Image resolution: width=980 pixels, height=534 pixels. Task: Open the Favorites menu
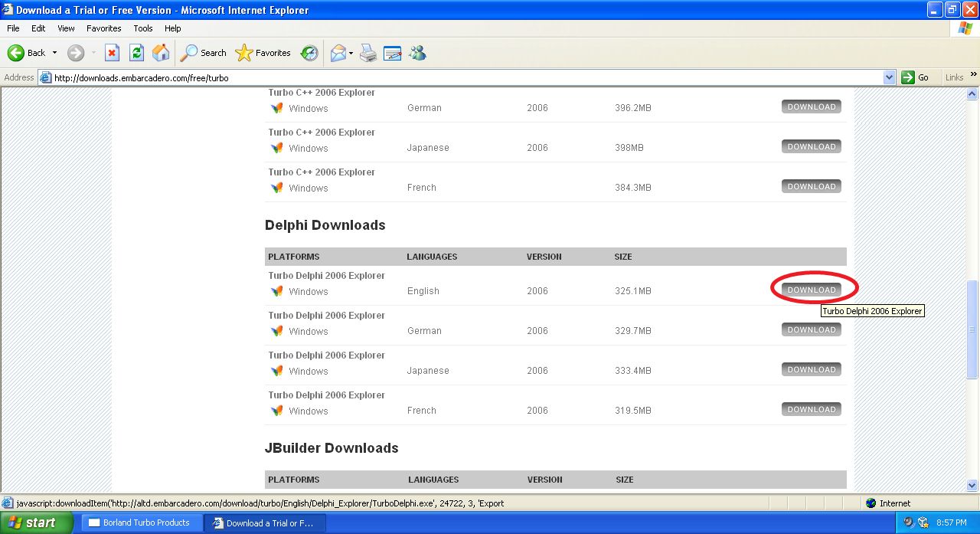[x=104, y=28]
